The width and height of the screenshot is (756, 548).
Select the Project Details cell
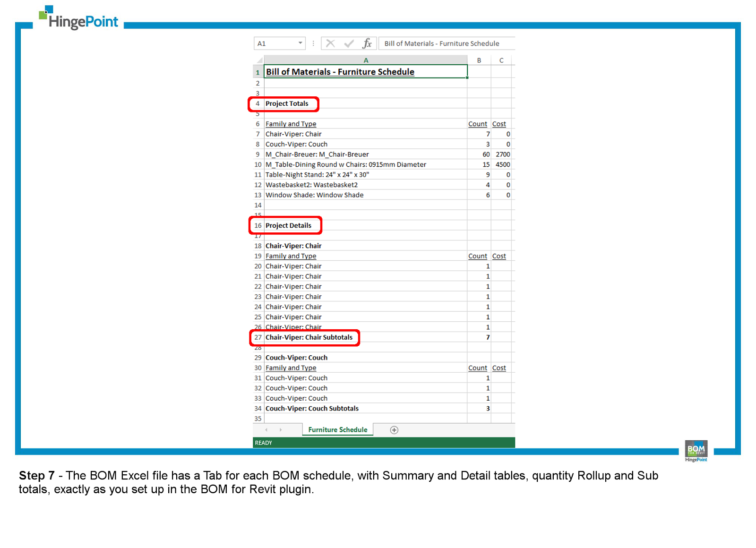tap(288, 225)
